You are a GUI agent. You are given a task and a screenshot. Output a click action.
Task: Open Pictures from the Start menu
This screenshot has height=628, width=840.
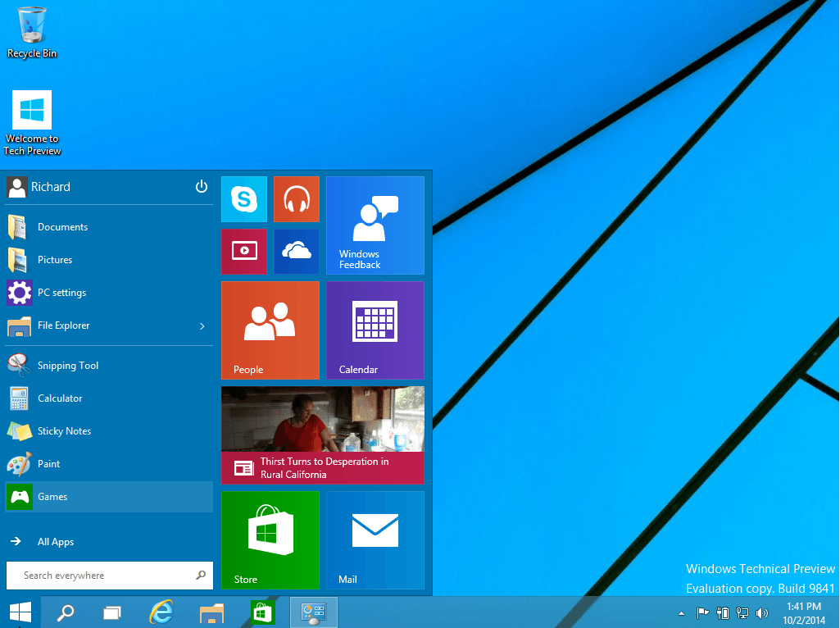point(109,260)
